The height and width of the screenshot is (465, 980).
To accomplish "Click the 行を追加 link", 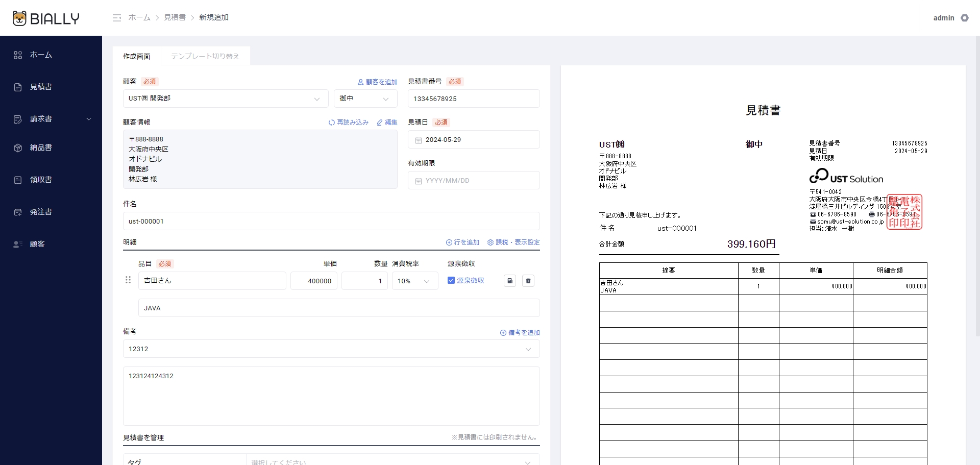I will (x=462, y=242).
